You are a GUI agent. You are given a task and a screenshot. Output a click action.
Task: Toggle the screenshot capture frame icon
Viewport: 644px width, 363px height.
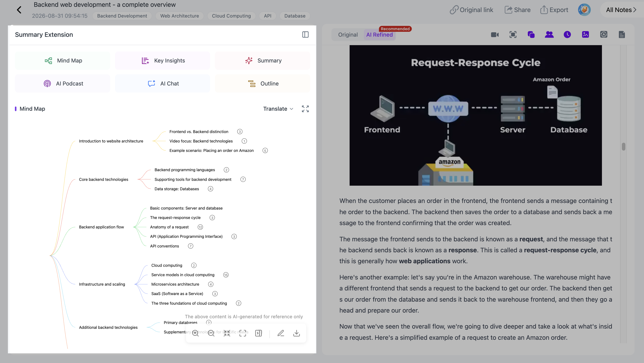513,34
